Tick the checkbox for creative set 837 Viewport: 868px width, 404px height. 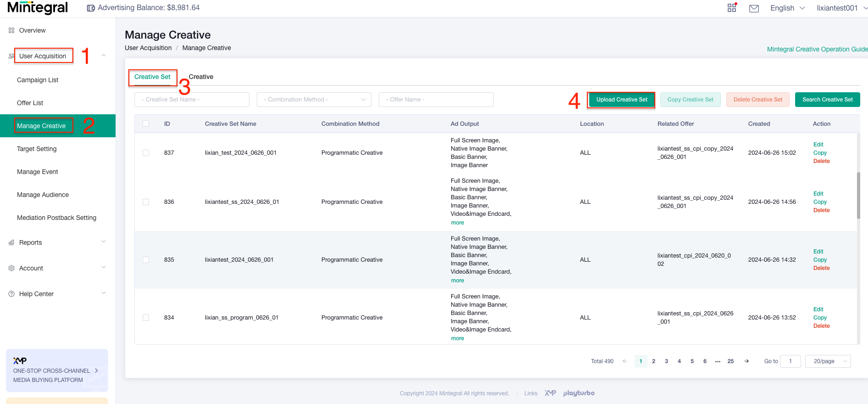click(146, 153)
